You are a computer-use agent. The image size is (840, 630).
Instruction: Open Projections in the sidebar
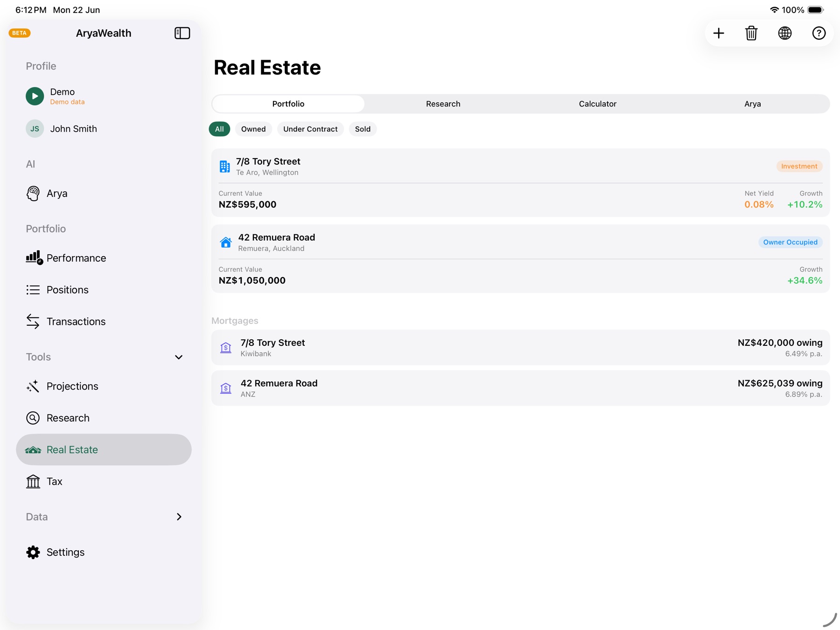104,386
